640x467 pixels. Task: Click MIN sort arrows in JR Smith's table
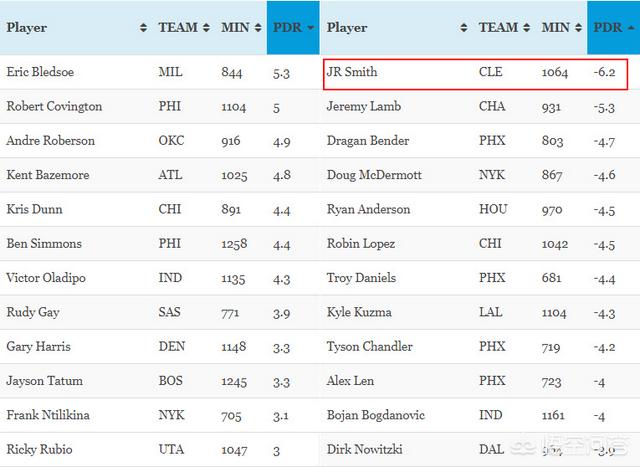pyautogui.click(x=577, y=28)
